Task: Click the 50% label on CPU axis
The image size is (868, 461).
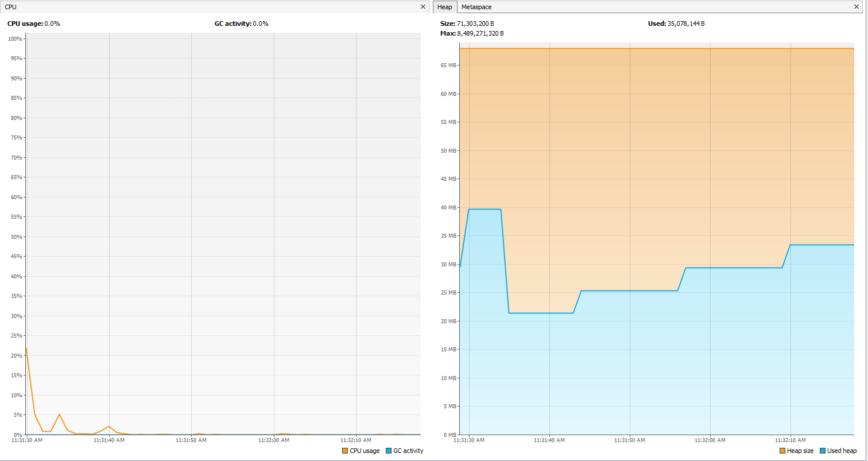Action: (17, 237)
